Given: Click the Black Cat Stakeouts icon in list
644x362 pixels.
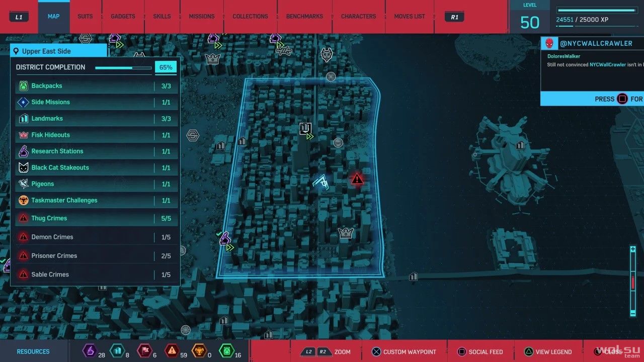Looking at the screenshot, I should tap(23, 167).
